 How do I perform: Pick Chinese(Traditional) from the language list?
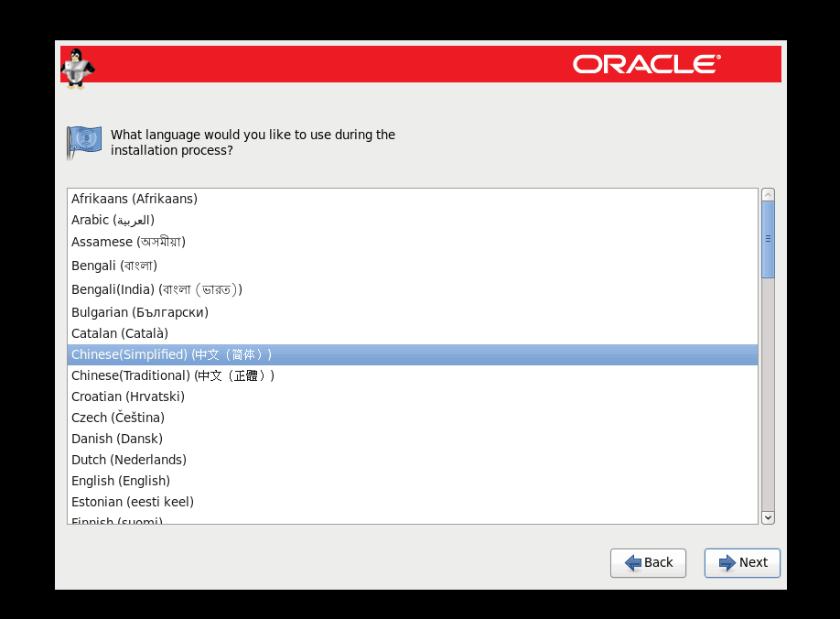172,375
